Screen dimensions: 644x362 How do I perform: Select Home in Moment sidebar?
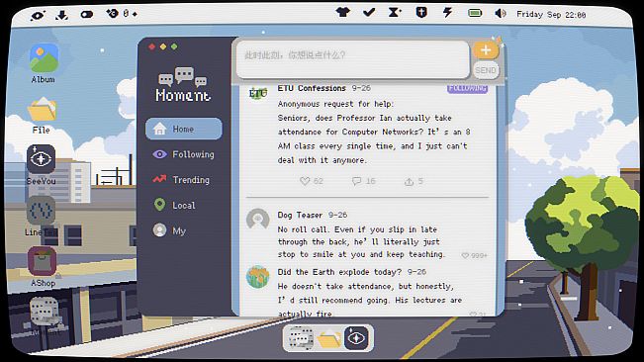point(184,129)
